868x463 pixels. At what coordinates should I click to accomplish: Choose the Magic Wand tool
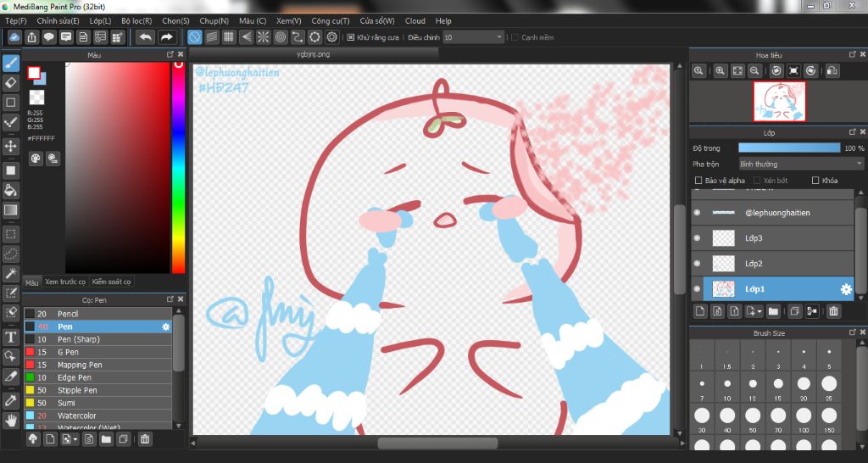pyautogui.click(x=10, y=272)
